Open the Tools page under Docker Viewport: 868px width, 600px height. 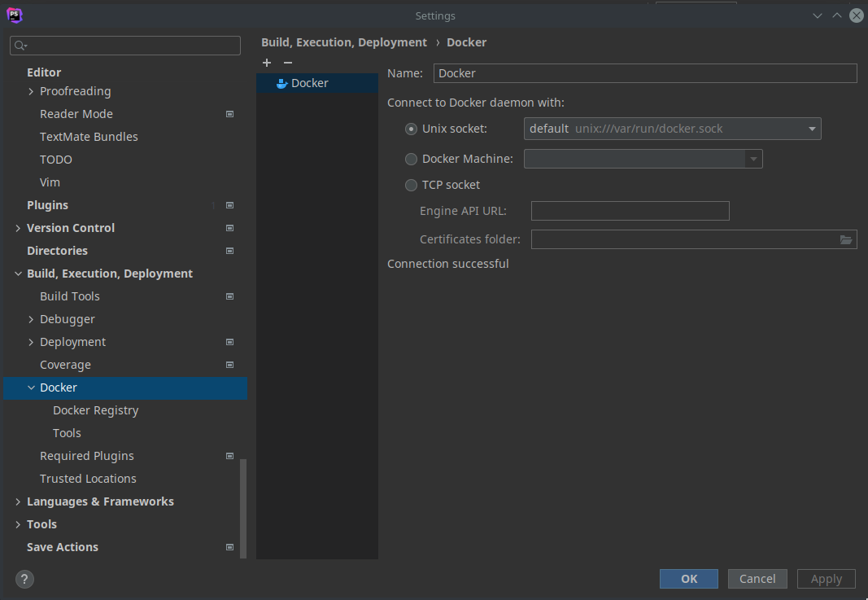coord(67,433)
